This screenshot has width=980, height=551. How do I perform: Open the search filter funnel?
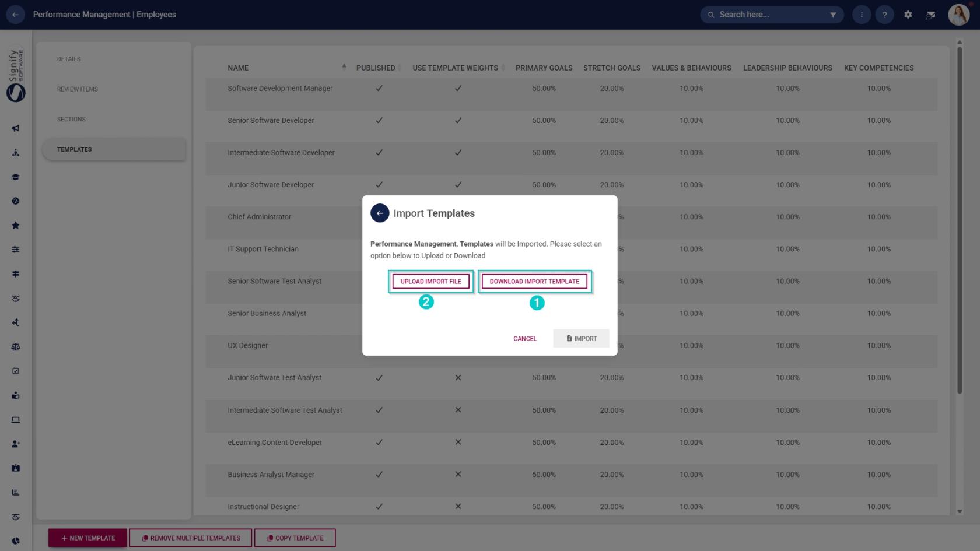tap(833, 15)
